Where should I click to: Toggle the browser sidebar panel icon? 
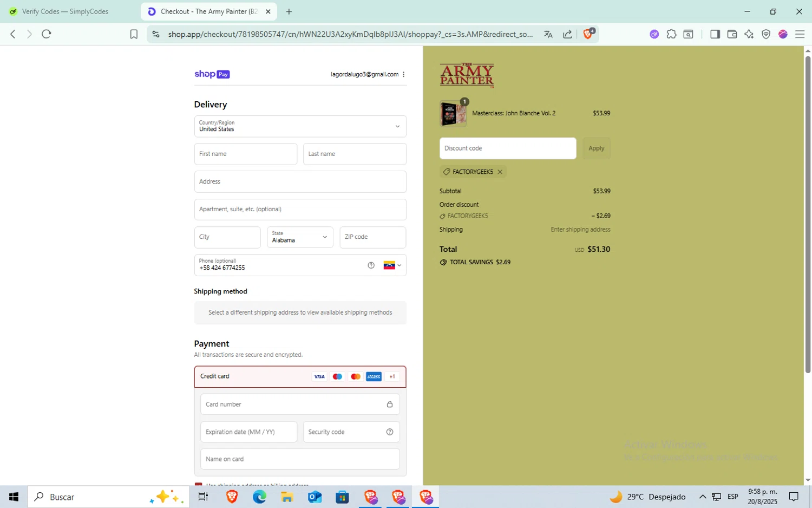(x=715, y=34)
